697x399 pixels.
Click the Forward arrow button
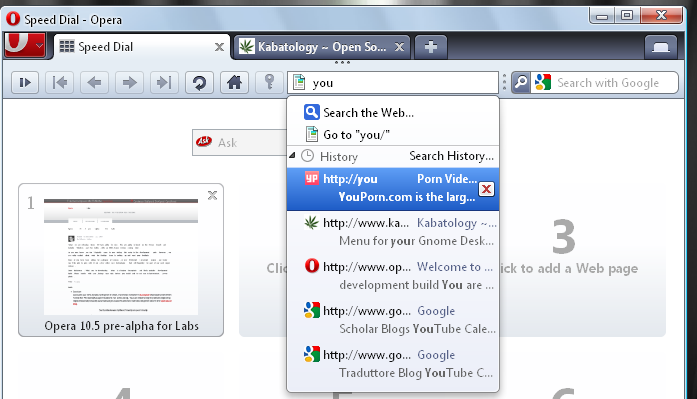pyautogui.click(x=129, y=82)
